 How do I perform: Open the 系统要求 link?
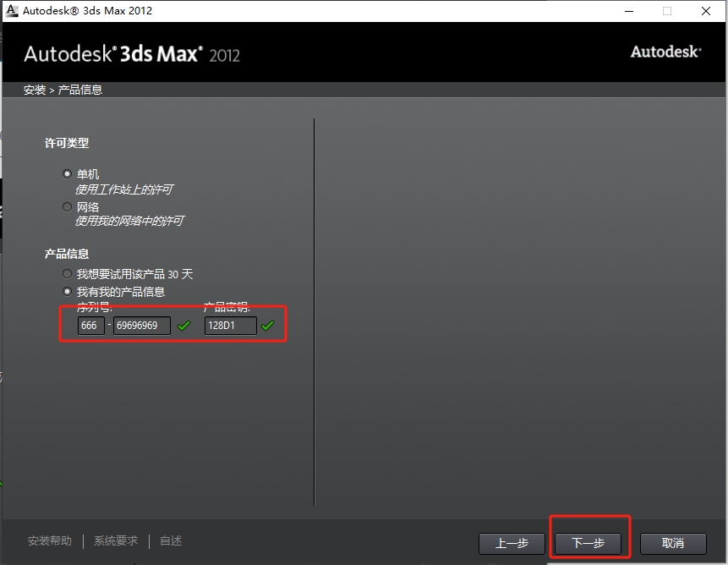(x=115, y=540)
